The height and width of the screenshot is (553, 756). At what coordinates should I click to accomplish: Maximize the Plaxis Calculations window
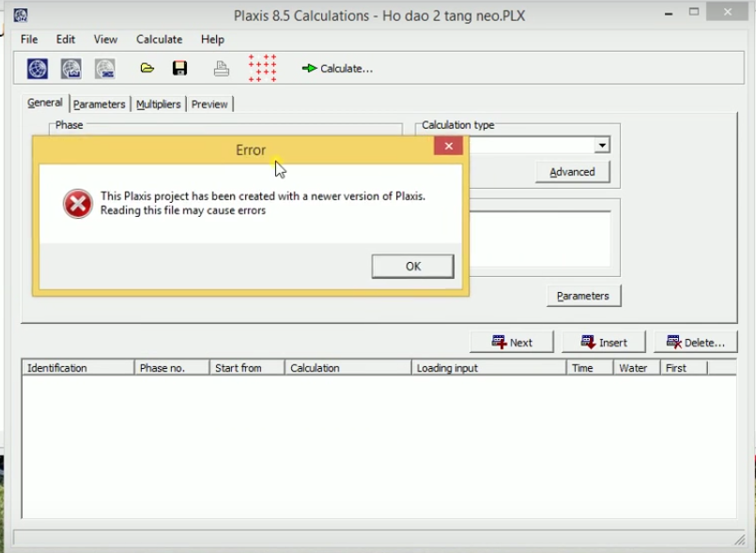[694, 12]
